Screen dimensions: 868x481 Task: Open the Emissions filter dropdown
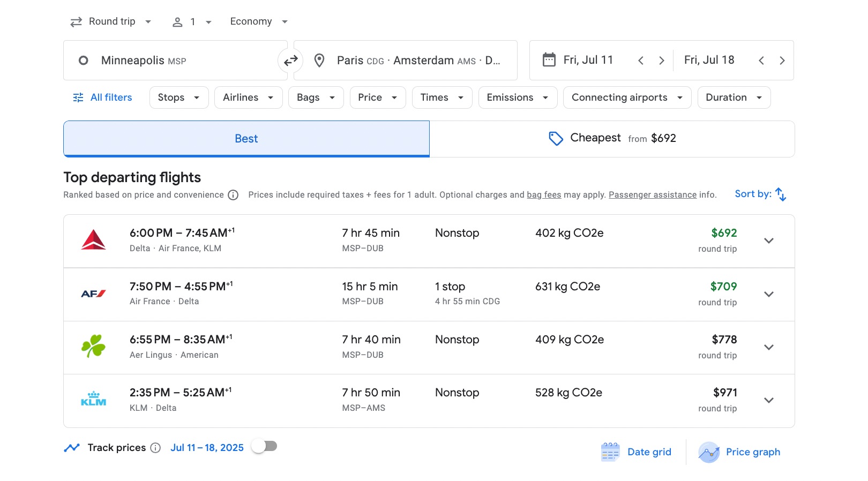pos(518,97)
